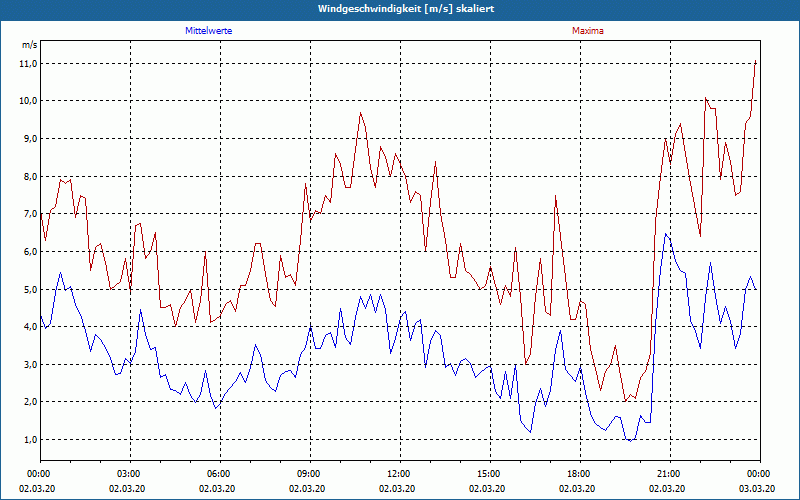Click the 03.03.20 date label

[x=758, y=488]
